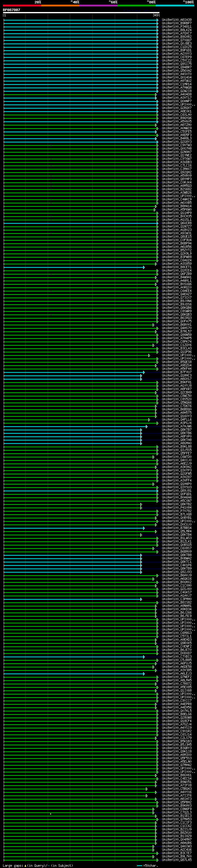
Task: Select the UniRef100_B4R8L3 label
Action: 177,139
